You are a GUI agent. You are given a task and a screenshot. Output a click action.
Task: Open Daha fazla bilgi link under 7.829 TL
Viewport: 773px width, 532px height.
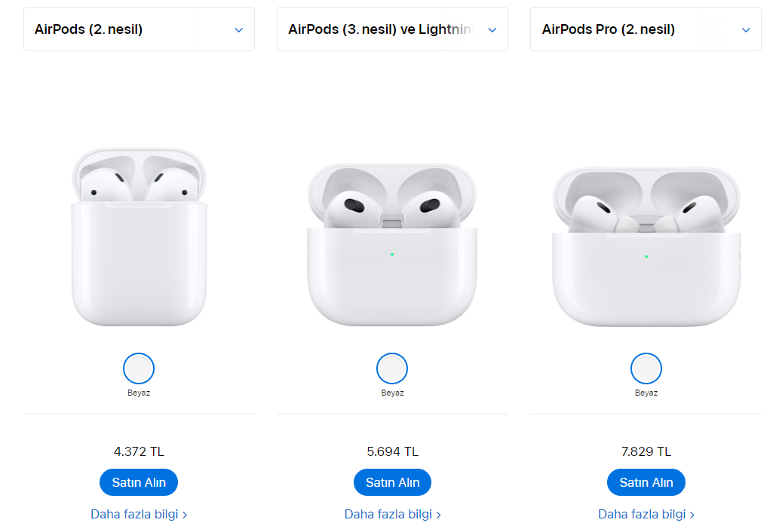(646, 514)
